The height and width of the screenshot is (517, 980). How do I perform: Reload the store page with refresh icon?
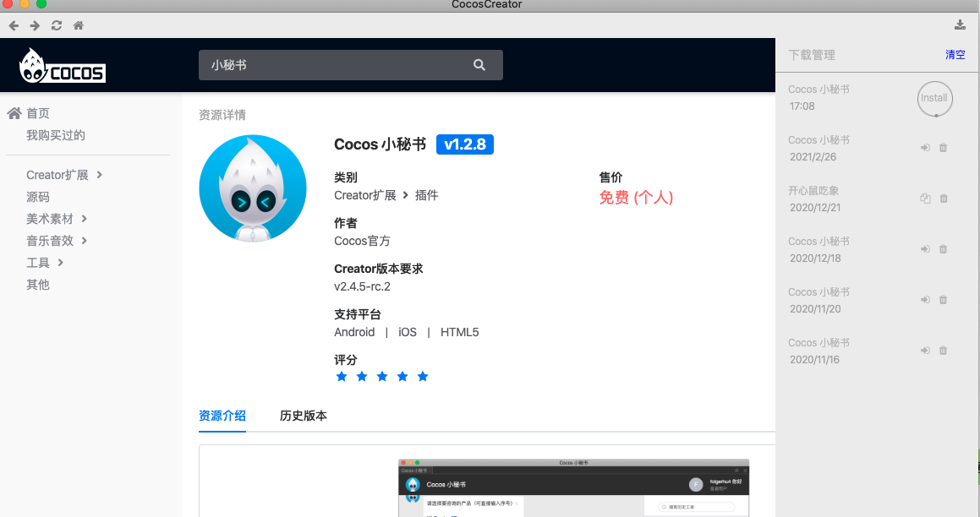[x=57, y=25]
